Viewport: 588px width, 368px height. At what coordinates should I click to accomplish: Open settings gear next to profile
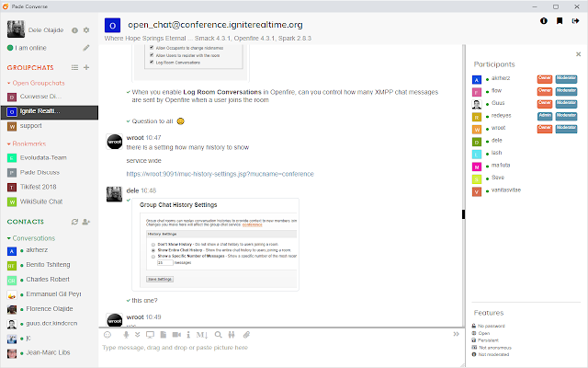[86, 30]
